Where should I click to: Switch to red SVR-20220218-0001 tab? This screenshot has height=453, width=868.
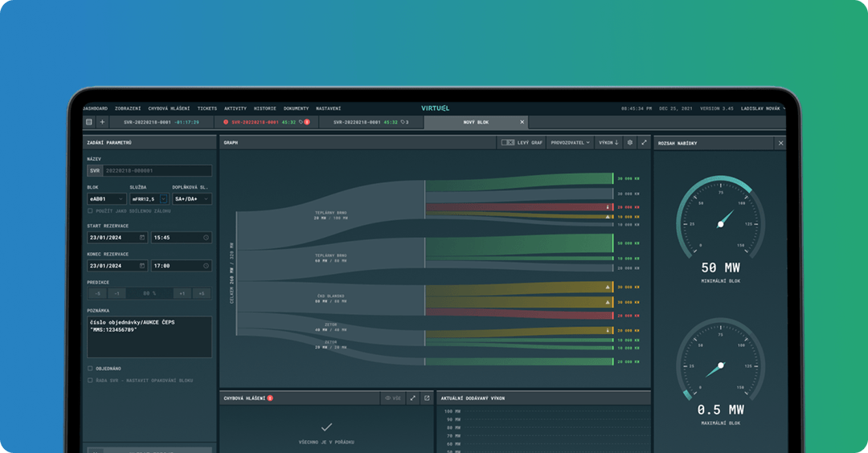(267, 122)
